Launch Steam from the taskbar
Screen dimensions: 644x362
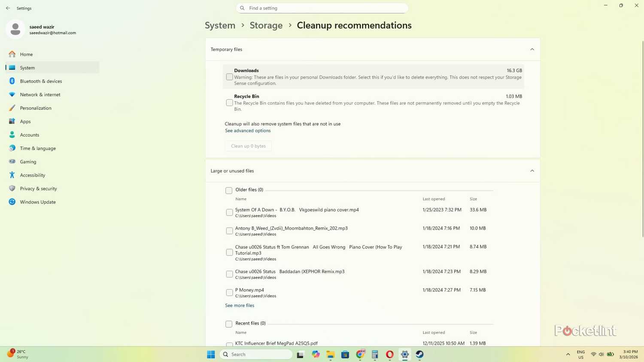coord(419,354)
